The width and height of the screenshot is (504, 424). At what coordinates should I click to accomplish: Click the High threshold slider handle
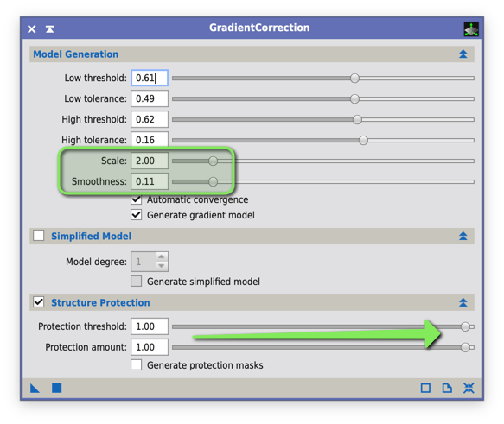click(357, 119)
